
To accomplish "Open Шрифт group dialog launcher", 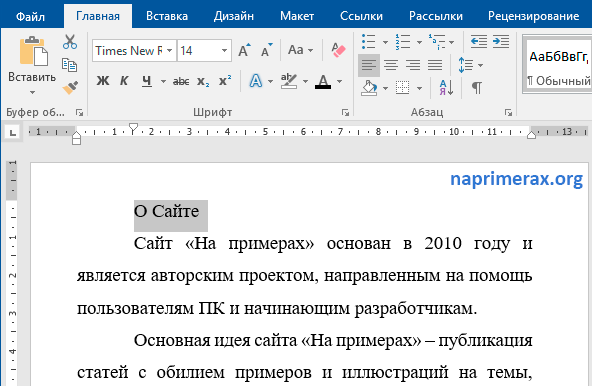I will click(345, 113).
